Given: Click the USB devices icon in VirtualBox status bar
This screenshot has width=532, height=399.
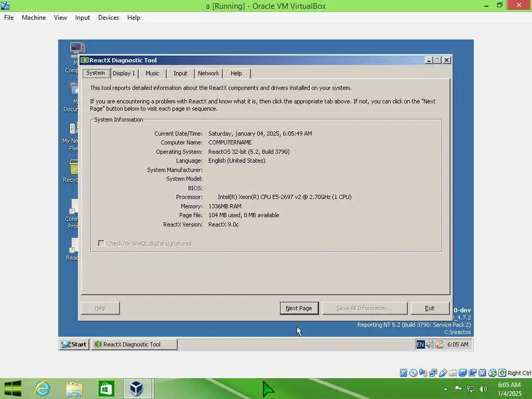Looking at the screenshot, I should pyautogui.click(x=443, y=373).
